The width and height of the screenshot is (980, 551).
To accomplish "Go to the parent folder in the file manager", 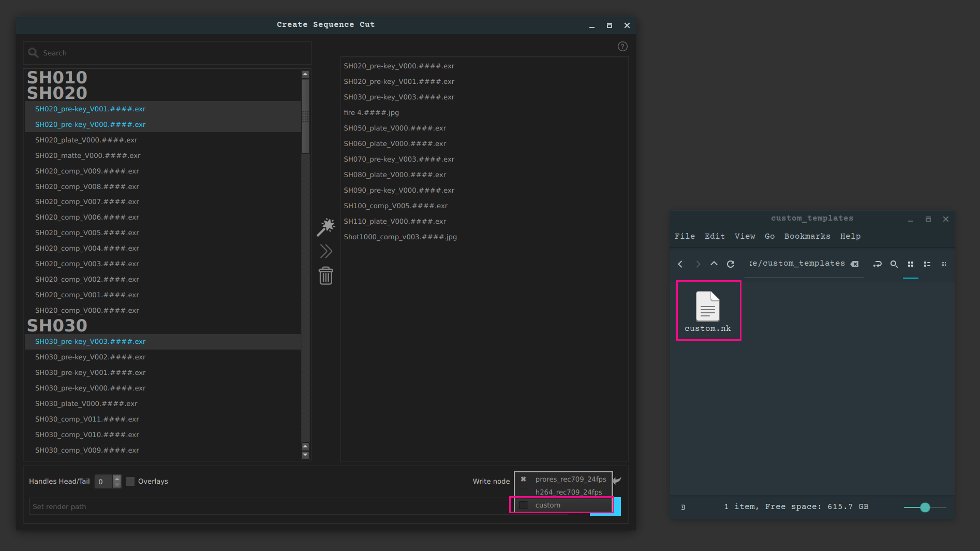I will (714, 264).
